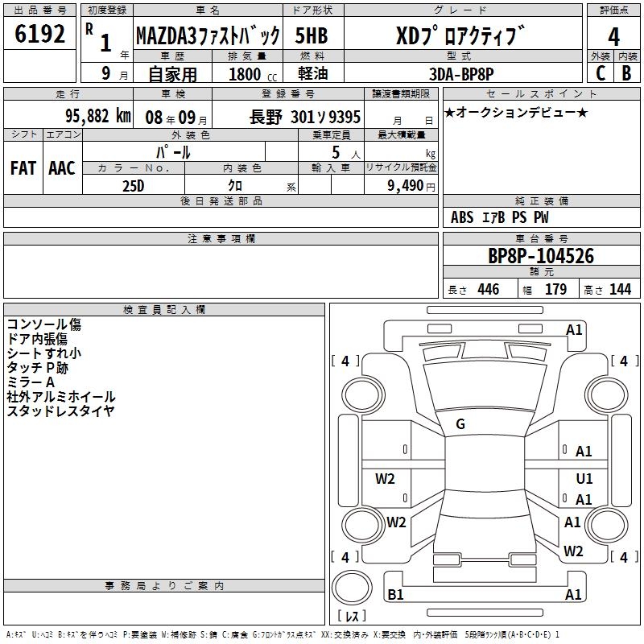Click the B1 mark on the car diagram
Image resolution: width=644 pixels, height=644 pixels.
point(395,595)
